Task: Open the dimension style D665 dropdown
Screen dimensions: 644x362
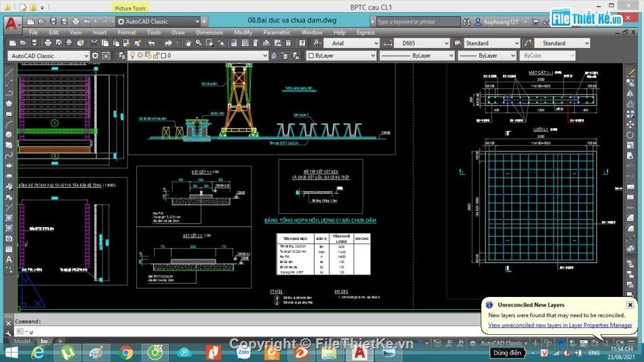Action: point(422,43)
